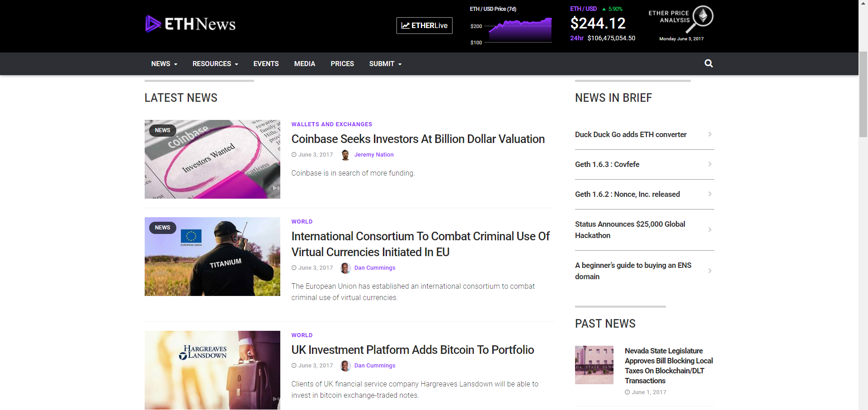
Task: Click the WALLETS AND EXCHANGES category link
Action: 332,124
